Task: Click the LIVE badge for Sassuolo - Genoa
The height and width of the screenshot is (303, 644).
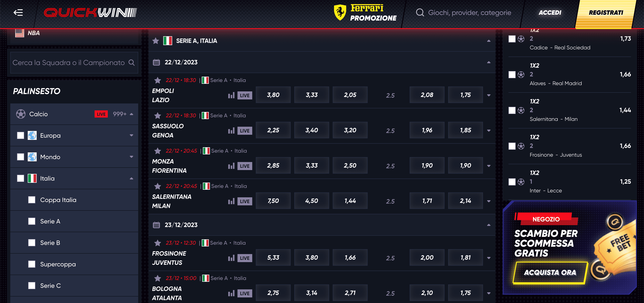Action: pos(244,131)
